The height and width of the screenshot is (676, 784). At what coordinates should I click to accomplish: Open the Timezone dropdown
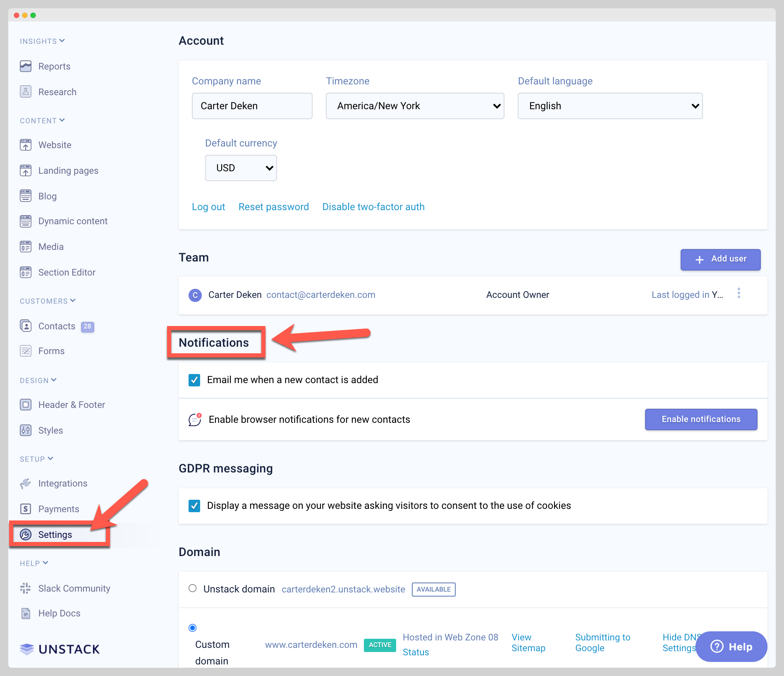415,106
